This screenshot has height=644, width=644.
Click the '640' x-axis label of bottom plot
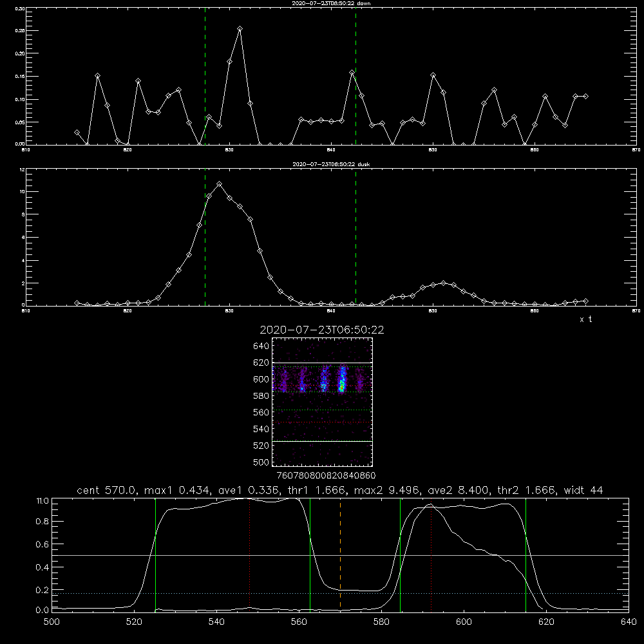point(629,622)
